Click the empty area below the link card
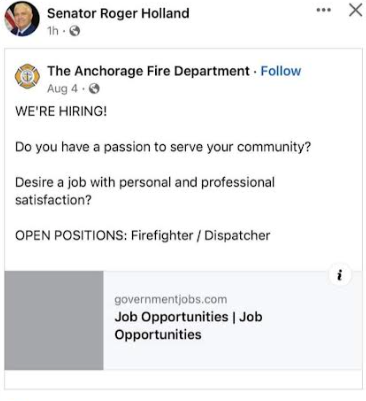The height and width of the screenshot is (401, 366). pyautogui.click(x=183, y=379)
